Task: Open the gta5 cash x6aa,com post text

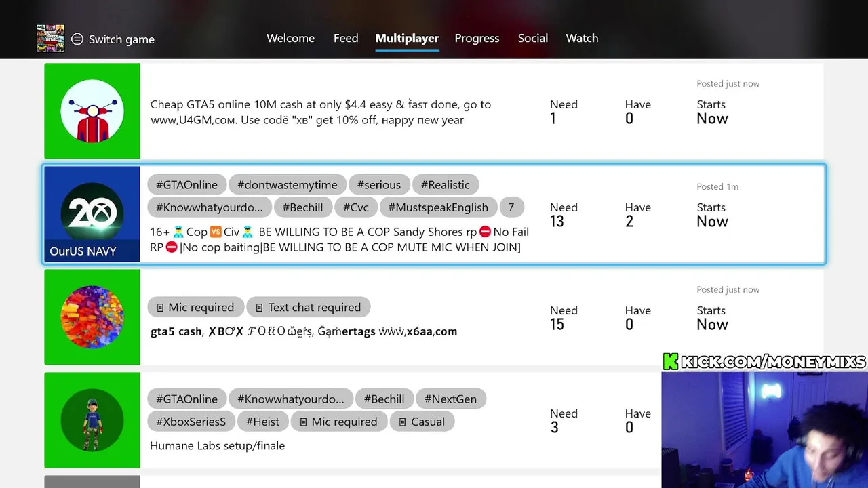Action: coord(304,331)
